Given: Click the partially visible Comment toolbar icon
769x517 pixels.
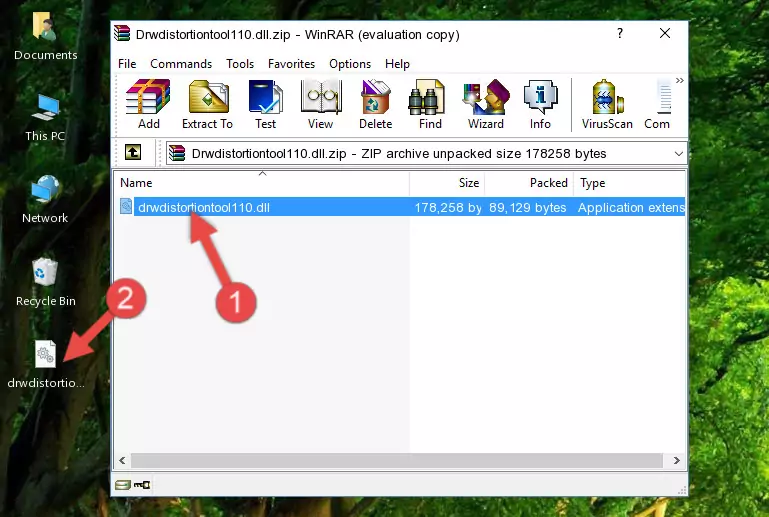Looking at the screenshot, I should pos(657,104).
